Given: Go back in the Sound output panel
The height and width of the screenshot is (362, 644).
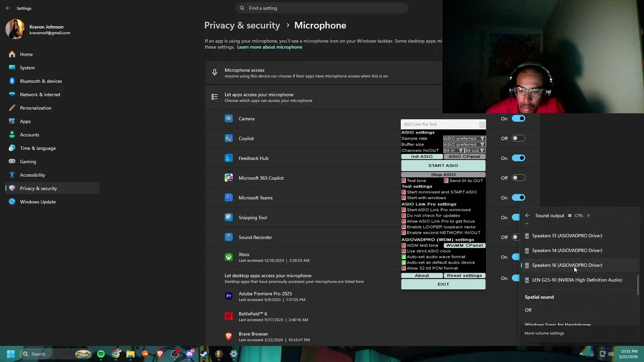Looking at the screenshot, I should pos(527,216).
